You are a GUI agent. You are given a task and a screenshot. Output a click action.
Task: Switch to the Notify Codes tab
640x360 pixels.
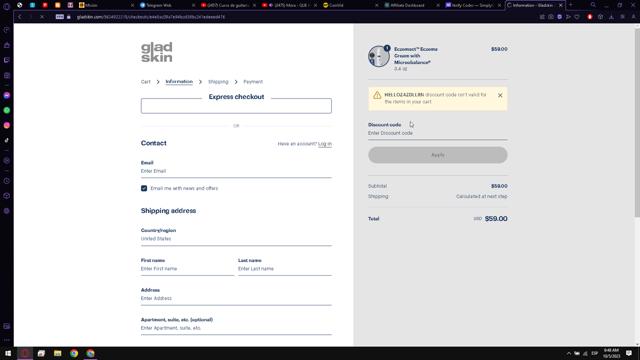(472, 5)
